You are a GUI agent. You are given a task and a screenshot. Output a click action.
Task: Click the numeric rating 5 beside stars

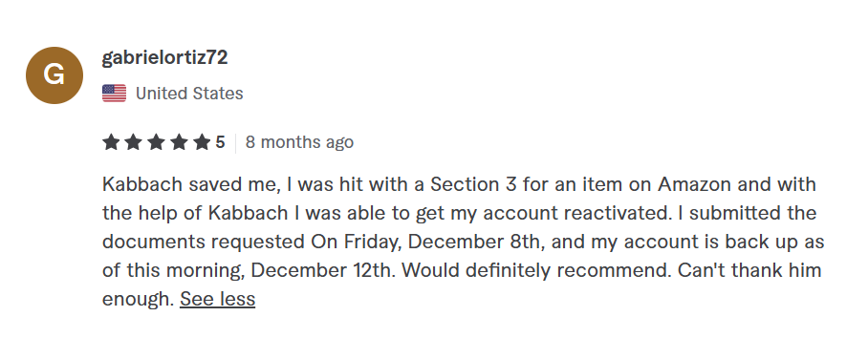tap(220, 142)
